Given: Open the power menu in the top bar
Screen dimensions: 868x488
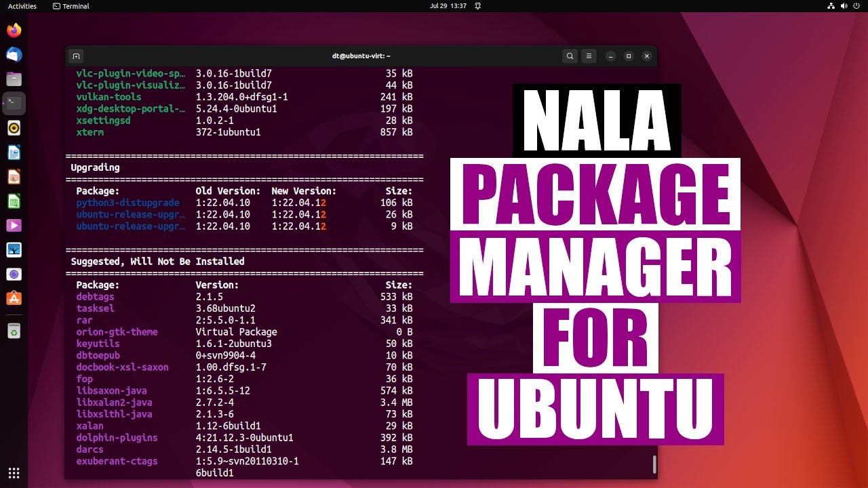Looking at the screenshot, I should point(856,6).
